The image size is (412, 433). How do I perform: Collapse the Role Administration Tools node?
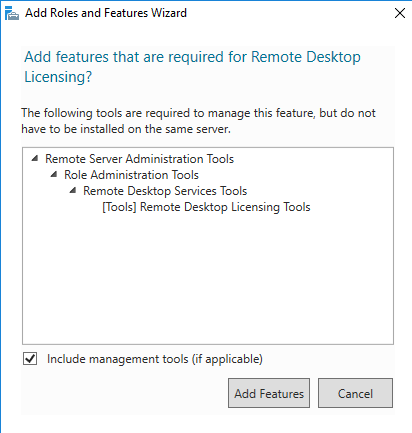[54, 175]
